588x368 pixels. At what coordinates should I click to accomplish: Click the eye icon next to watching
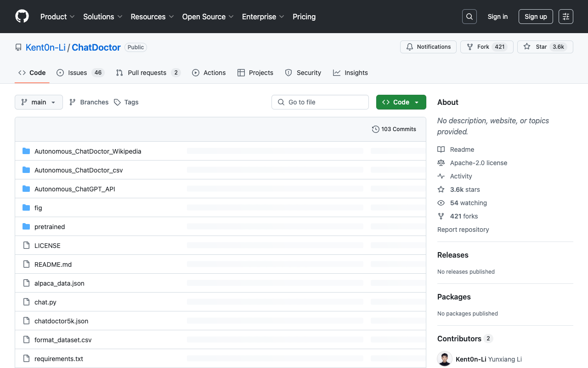[x=441, y=203]
